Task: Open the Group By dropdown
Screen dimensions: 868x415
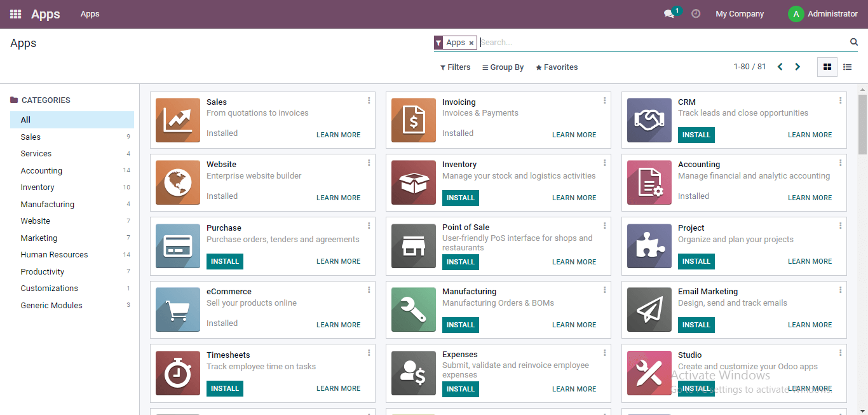Action: 503,67
